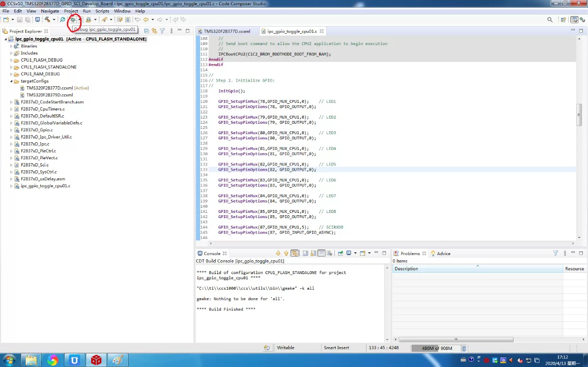Maximize the editor area
Screen dimensions: 588x367
[x=580, y=31]
